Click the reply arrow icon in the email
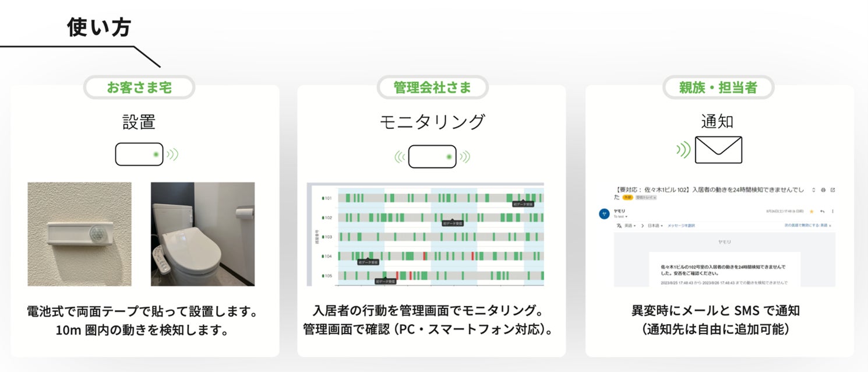The image size is (868, 372). pos(821,211)
